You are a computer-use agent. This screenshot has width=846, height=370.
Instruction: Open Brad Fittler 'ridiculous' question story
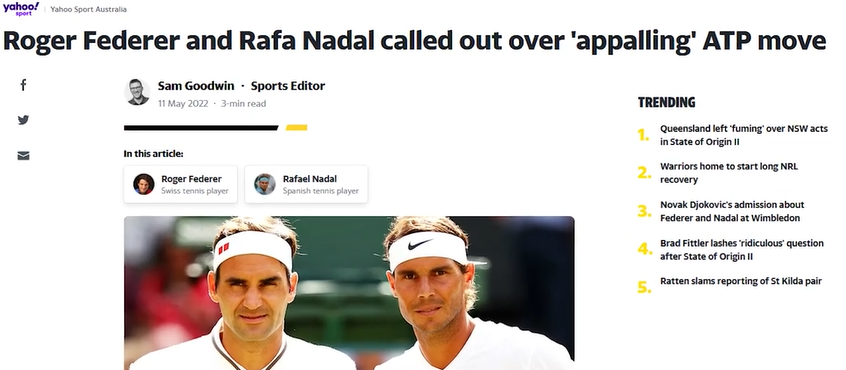click(742, 250)
